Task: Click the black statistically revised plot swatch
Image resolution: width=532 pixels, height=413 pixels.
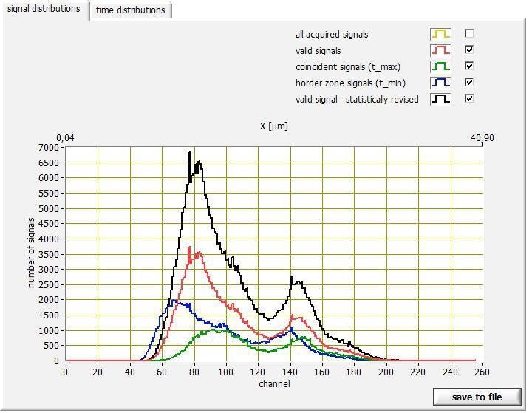Action: click(440, 99)
